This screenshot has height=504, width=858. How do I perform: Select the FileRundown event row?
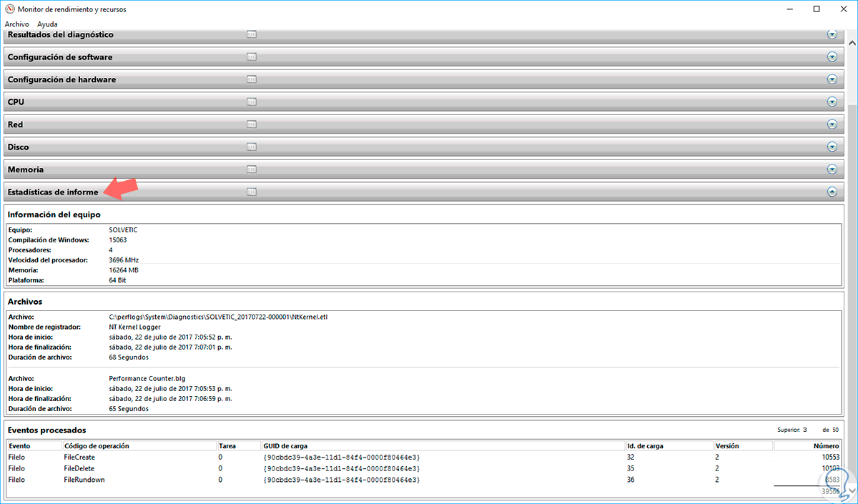point(425,480)
